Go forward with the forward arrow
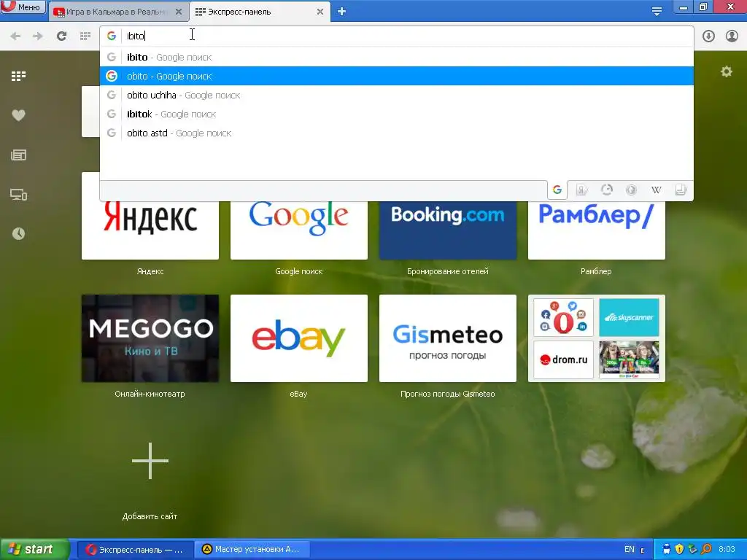This screenshot has height=560, width=747. coord(38,36)
